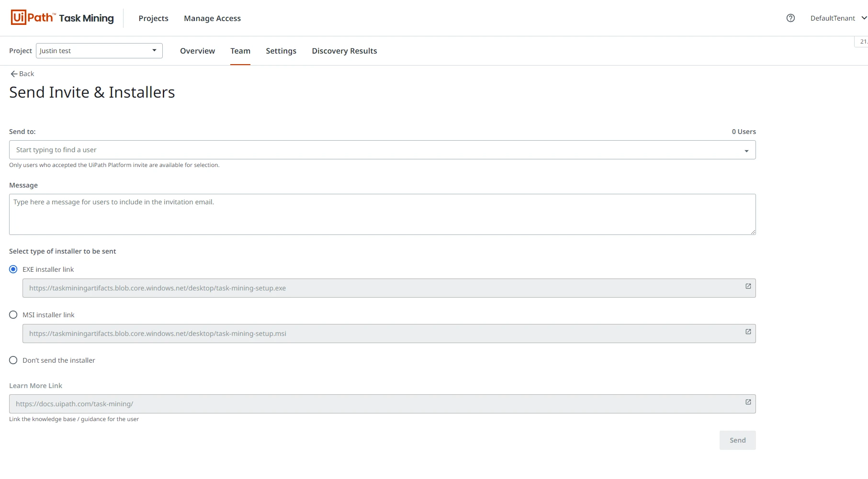Open the help question mark icon
This screenshot has height=479, width=868.
pos(790,18)
